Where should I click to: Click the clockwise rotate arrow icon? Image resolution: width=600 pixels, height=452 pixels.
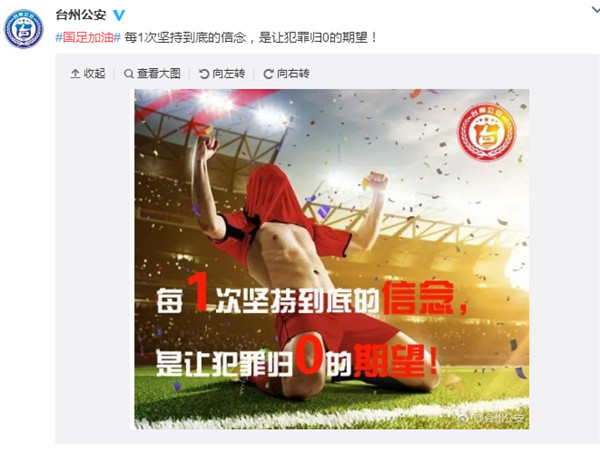pos(269,73)
